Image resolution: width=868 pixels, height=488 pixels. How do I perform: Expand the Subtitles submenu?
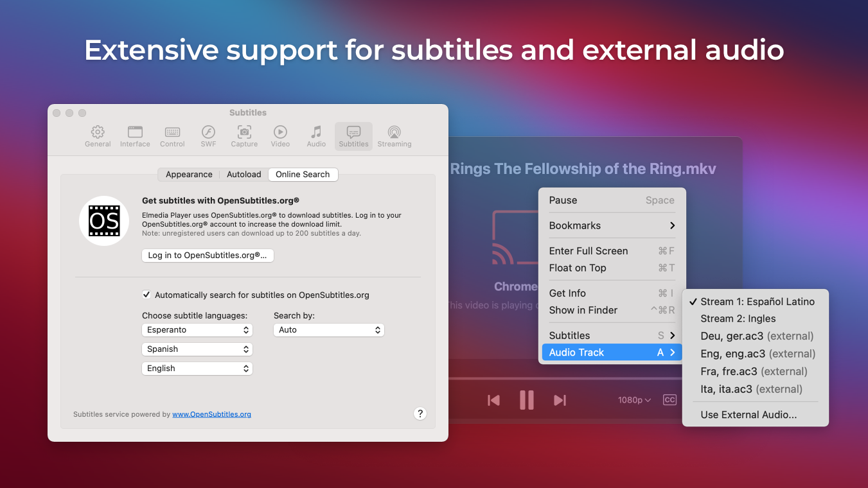click(x=612, y=335)
